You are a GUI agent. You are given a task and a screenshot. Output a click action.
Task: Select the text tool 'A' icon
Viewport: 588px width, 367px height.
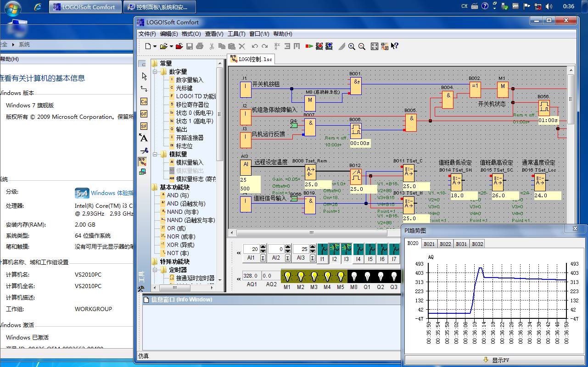pos(144,138)
